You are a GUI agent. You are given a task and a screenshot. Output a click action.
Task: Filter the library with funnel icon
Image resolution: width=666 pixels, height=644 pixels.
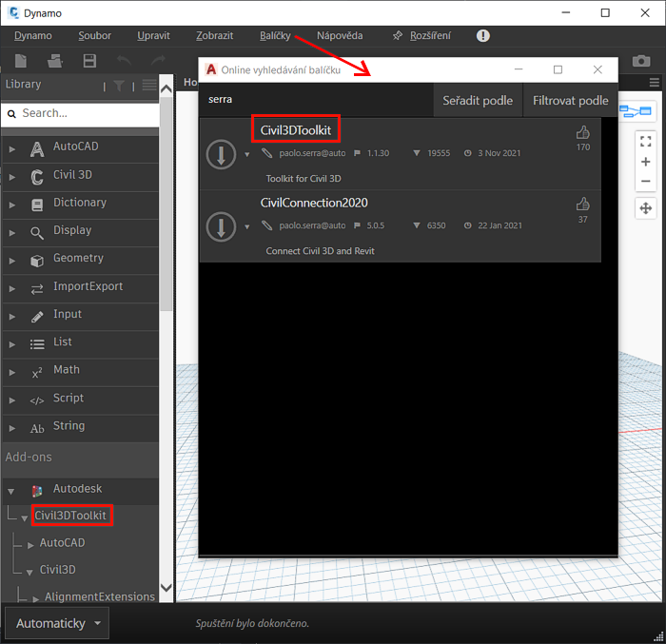pos(119,87)
